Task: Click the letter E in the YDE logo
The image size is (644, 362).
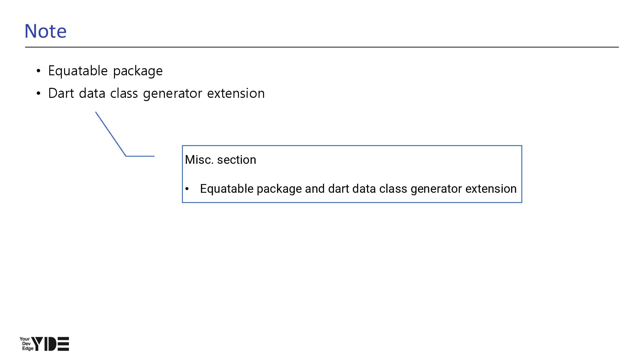Action: point(63,344)
